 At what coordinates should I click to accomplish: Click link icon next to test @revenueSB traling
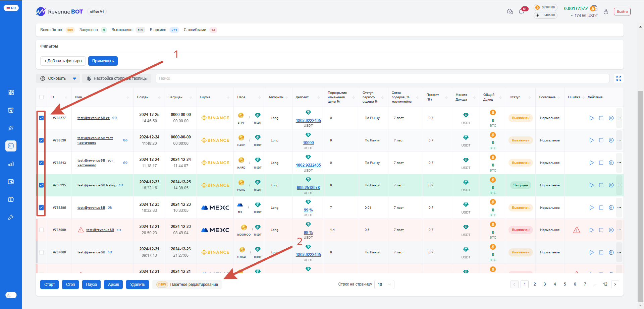(x=121, y=185)
